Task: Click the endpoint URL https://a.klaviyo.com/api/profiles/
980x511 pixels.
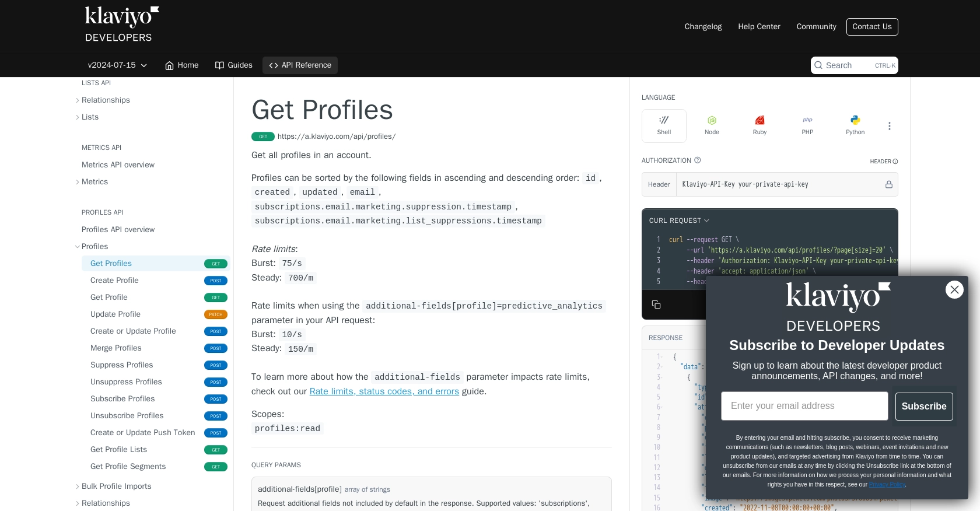Action: [x=337, y=136]
